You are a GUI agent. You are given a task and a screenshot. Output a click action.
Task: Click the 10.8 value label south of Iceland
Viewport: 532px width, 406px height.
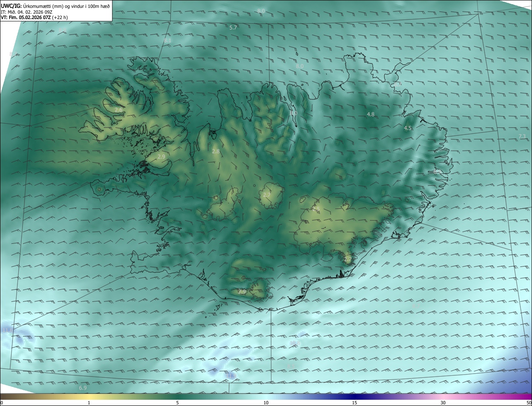pyautogui.click(x=295, y=343)
